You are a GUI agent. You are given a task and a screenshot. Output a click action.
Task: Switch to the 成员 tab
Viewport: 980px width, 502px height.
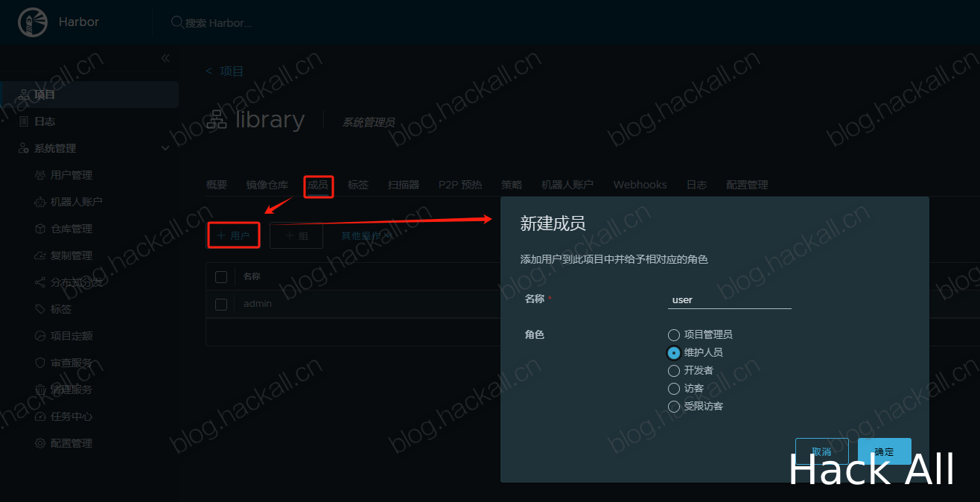[x=318, y=185]
